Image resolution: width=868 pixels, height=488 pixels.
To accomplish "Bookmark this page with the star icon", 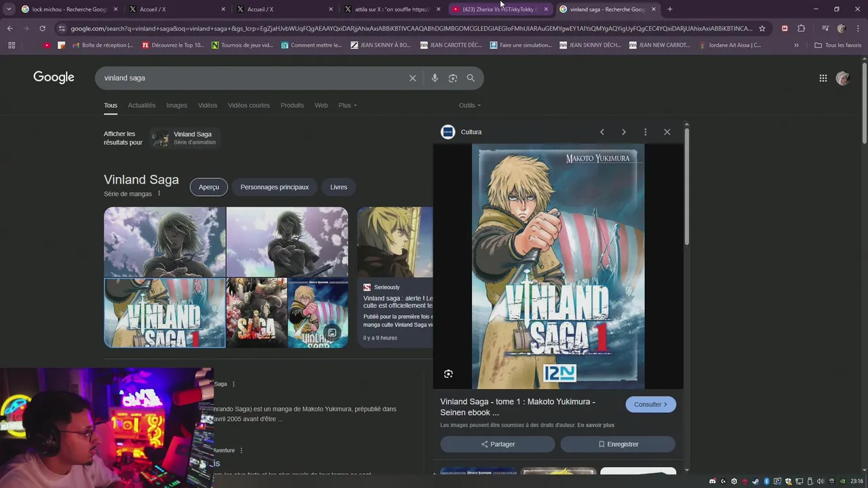I will (x=762, y=28).
